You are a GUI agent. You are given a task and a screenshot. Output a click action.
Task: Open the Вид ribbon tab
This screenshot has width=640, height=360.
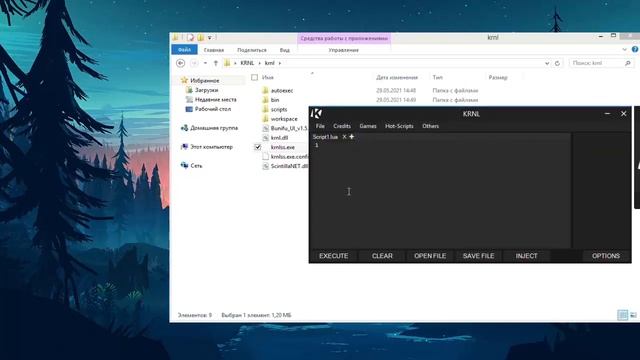(x=284, y=50)
